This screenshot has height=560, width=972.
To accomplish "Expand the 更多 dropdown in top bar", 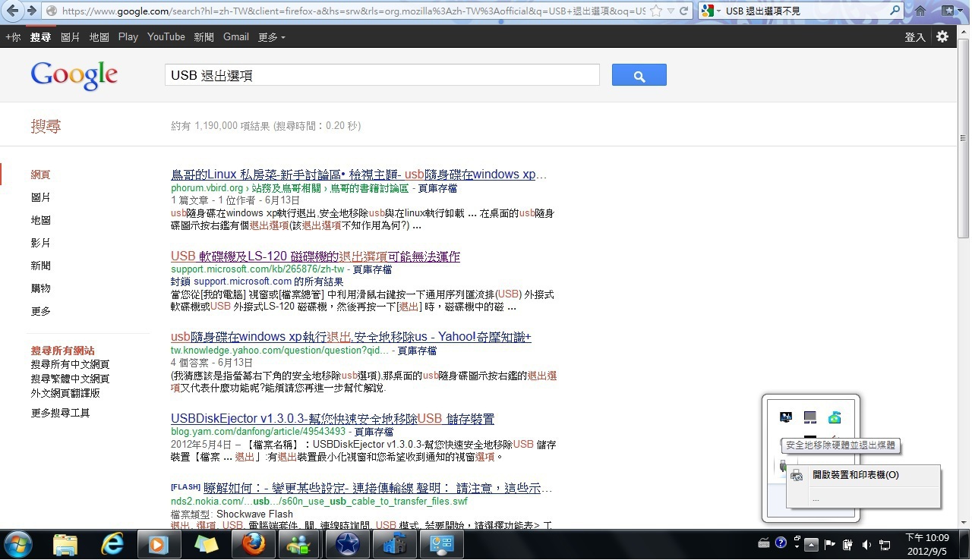I will [x=272, y=36].
